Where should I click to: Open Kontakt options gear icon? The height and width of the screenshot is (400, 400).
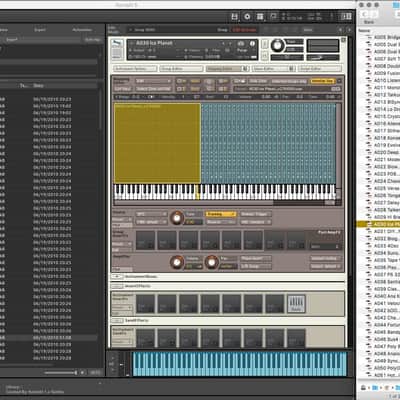[x=247, y=17]
